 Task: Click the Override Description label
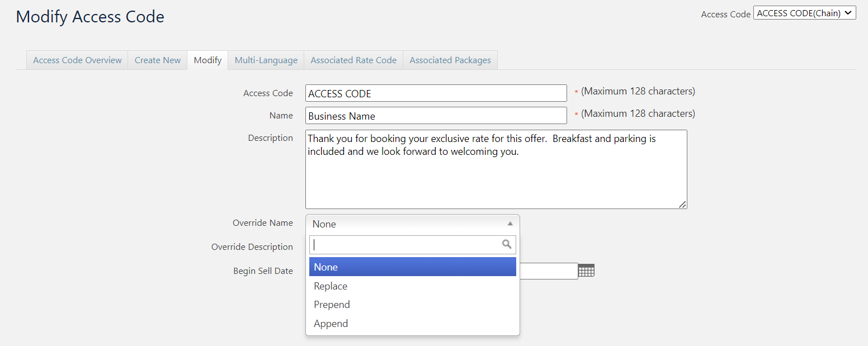tap(252, 247)
